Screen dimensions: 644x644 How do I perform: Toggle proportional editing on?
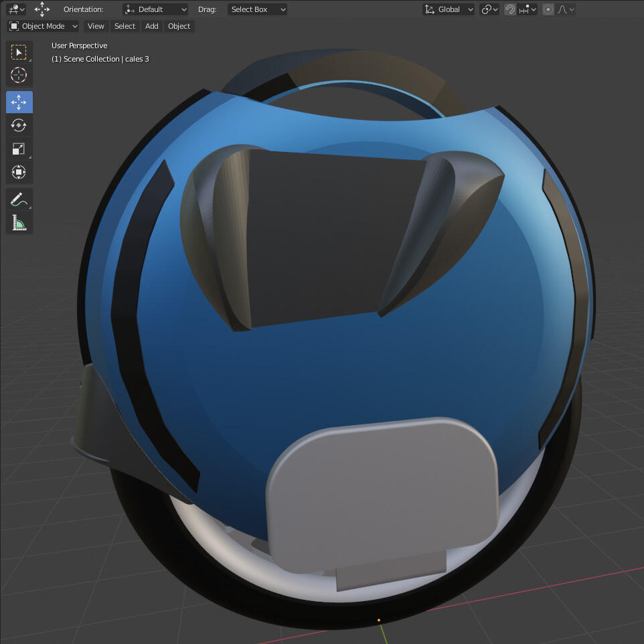point(548,9)
